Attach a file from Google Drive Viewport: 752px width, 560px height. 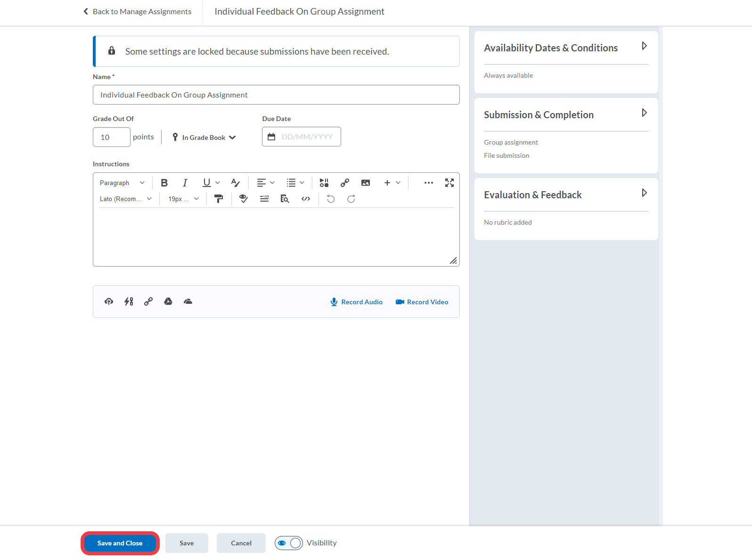click(x=168, y=301)
